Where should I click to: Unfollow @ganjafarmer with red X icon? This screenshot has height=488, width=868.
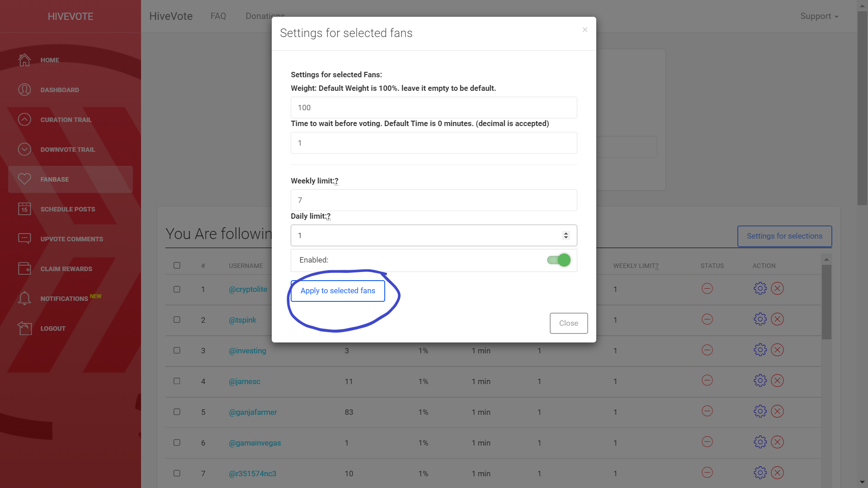[777, 411]
